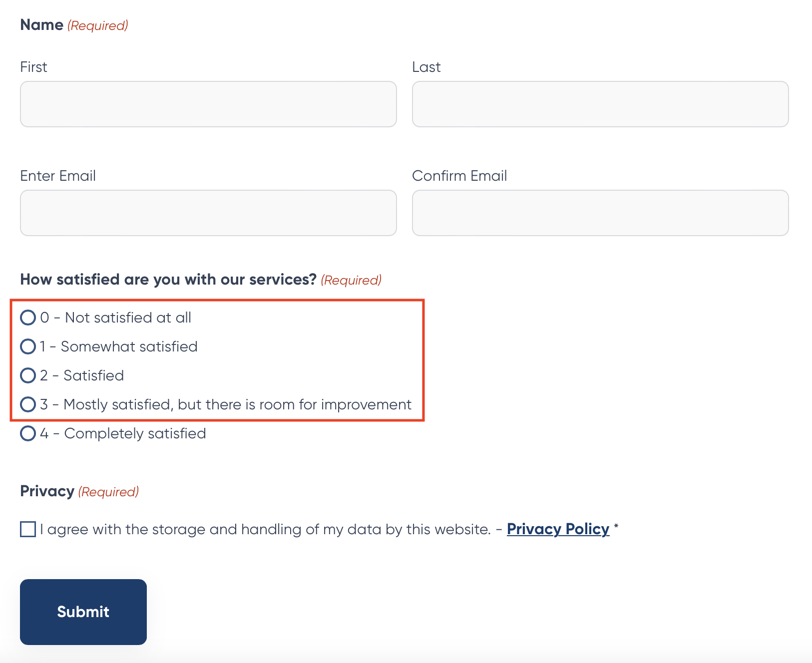
Task: Click the First name input field
Action: (x=208, y=104)
